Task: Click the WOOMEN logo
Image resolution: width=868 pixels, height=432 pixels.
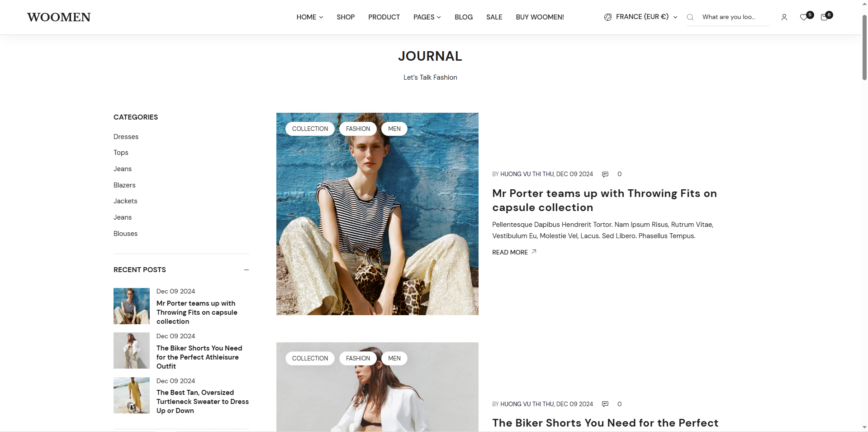Action: 59,17
